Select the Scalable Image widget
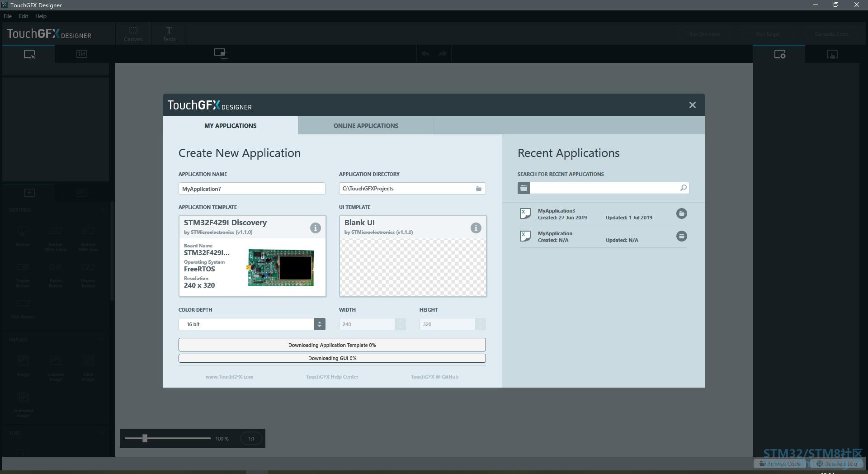The height and width of the screenshot is (474, 868). (56, 368)
